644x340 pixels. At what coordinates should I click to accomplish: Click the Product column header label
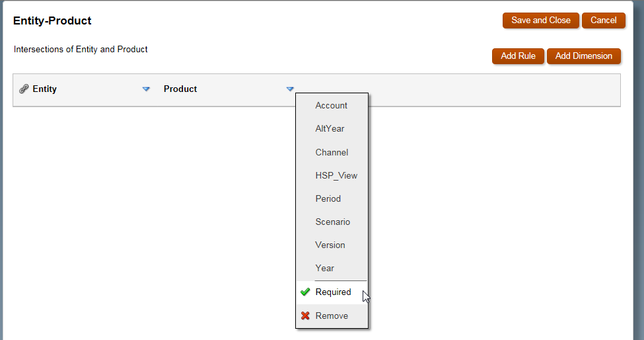coord(180,89)
